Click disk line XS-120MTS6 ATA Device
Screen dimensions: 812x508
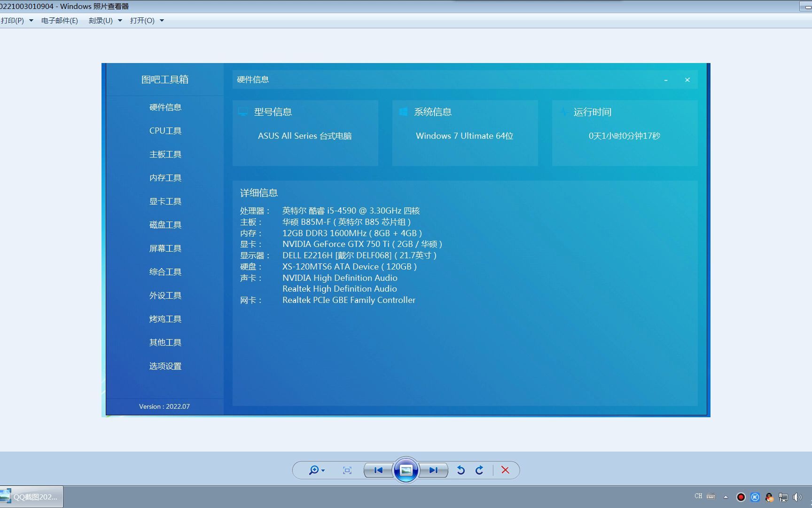pos(349,267)
